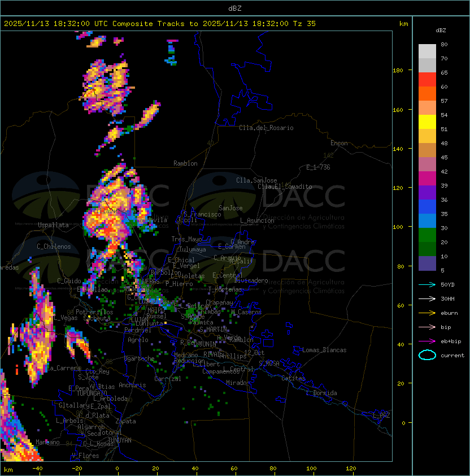
Task: Click the 'Clla.SanJose' map label
Action: coord(256,180)
